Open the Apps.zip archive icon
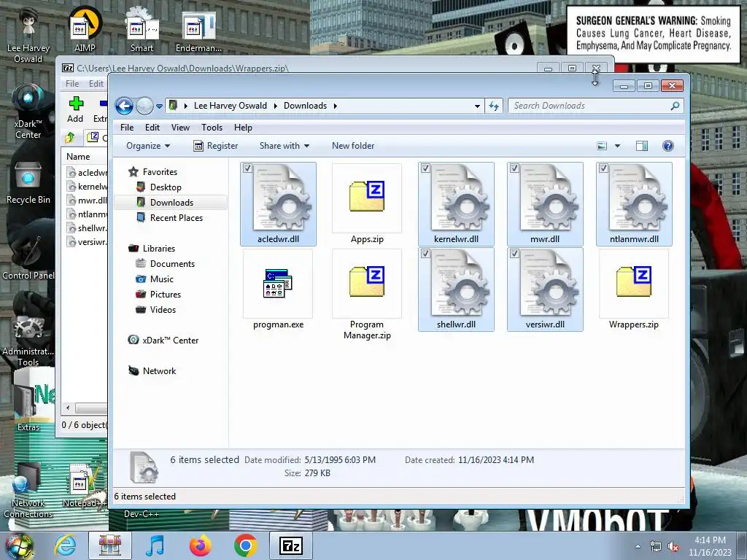This screenshot has height=560, width=747. pyautogui.click(x=367, y=197)
